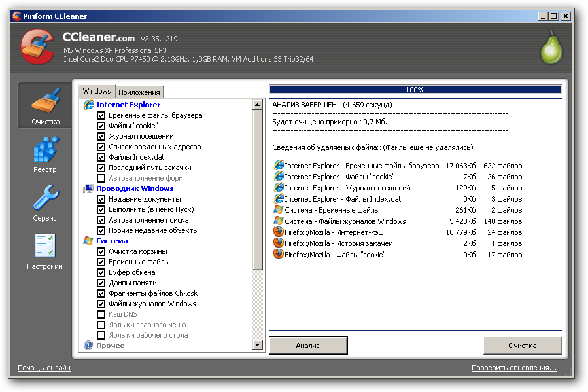Open the Реестр registry section icon

tap(45, 150)
